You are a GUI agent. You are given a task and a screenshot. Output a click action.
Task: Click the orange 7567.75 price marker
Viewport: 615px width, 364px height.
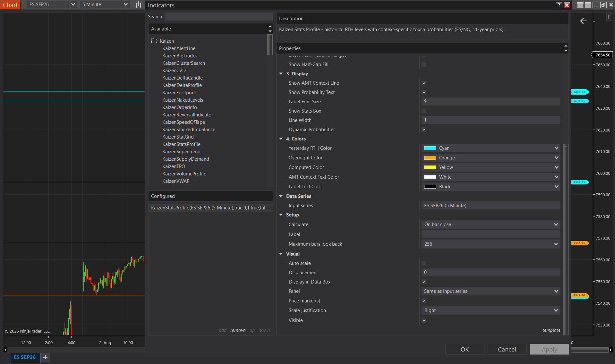pyautogui.click(x=580, y=243)
